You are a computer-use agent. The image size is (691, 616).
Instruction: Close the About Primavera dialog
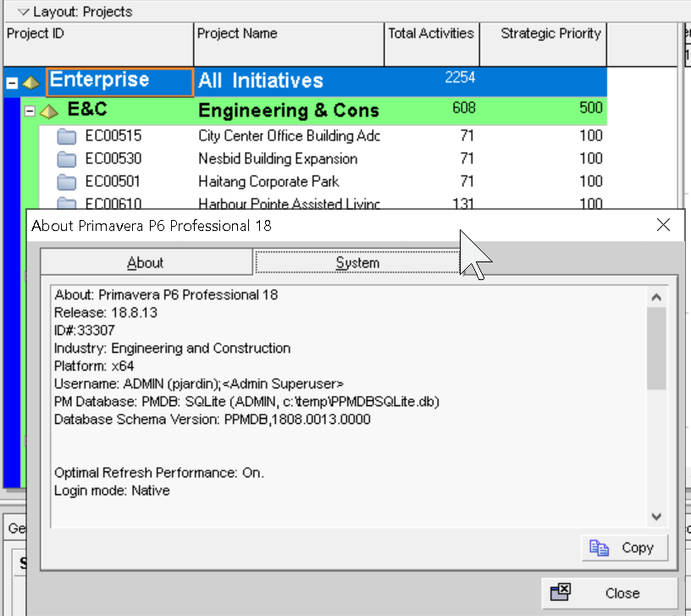click(609, 592)
